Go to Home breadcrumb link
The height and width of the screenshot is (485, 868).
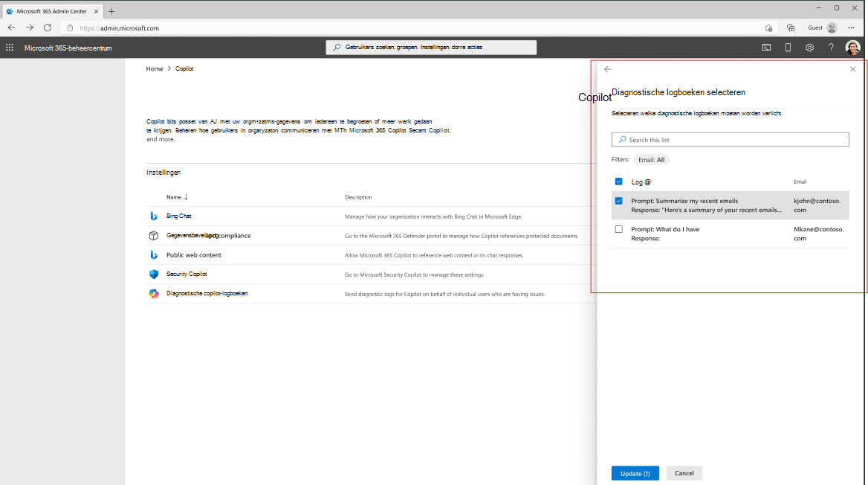click(155, 68)
